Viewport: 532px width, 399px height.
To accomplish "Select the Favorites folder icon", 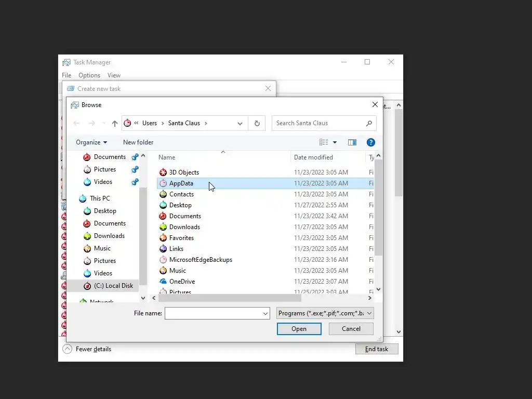I will (163, 237).
